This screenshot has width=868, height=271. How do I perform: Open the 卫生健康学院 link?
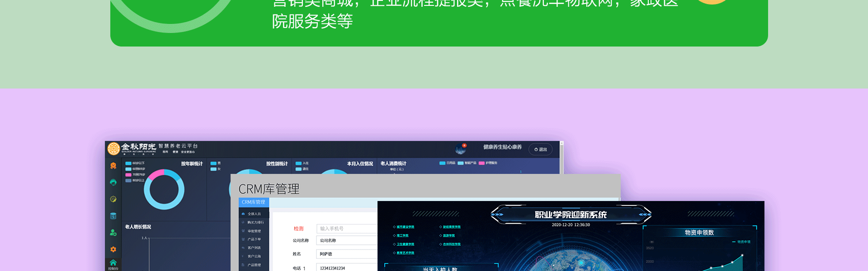point(405,244)
